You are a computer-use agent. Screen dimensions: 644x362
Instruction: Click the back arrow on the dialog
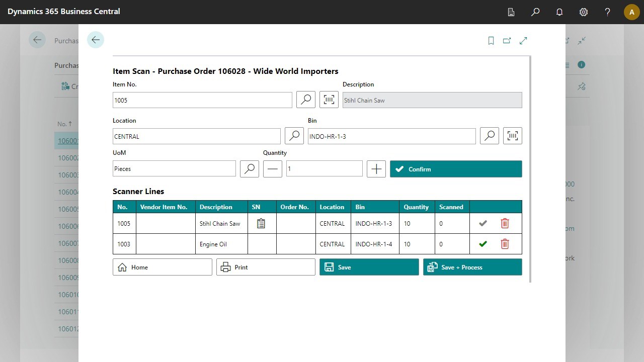tap(95, 39)
